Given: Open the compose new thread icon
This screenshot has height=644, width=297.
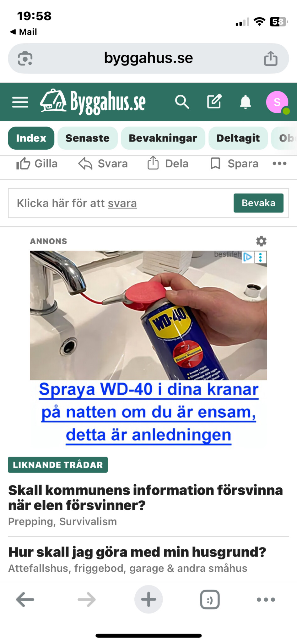Looking at the screenshot, I should [x=214, y=101].
